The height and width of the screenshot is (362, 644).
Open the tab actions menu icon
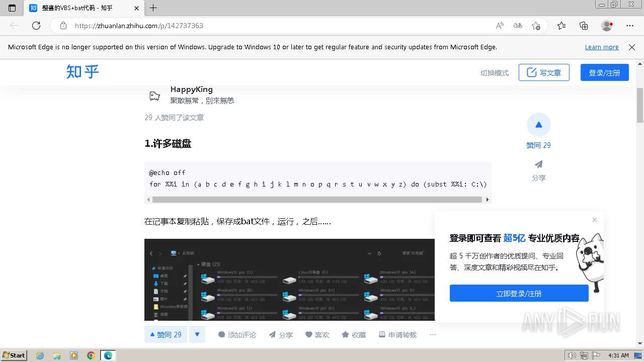click(x=12, y=8)
